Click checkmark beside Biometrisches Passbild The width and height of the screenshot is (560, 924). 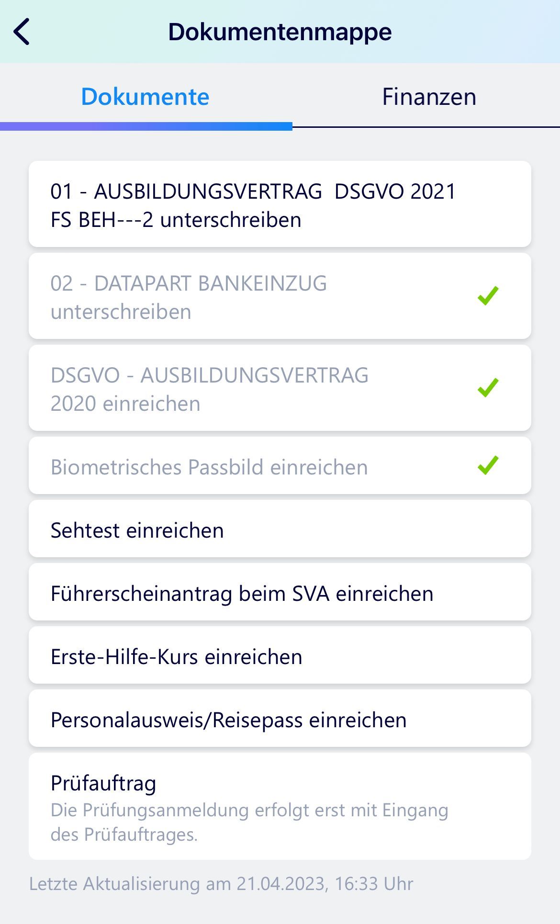488,465
